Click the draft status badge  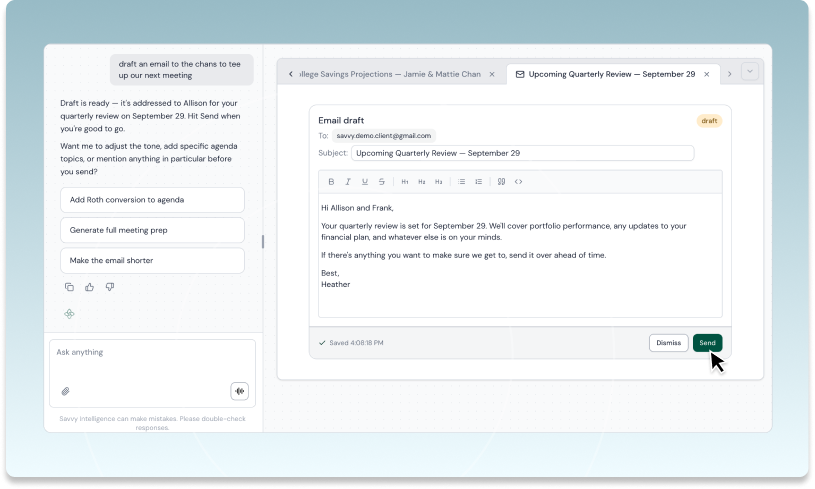tap(709, 121)
